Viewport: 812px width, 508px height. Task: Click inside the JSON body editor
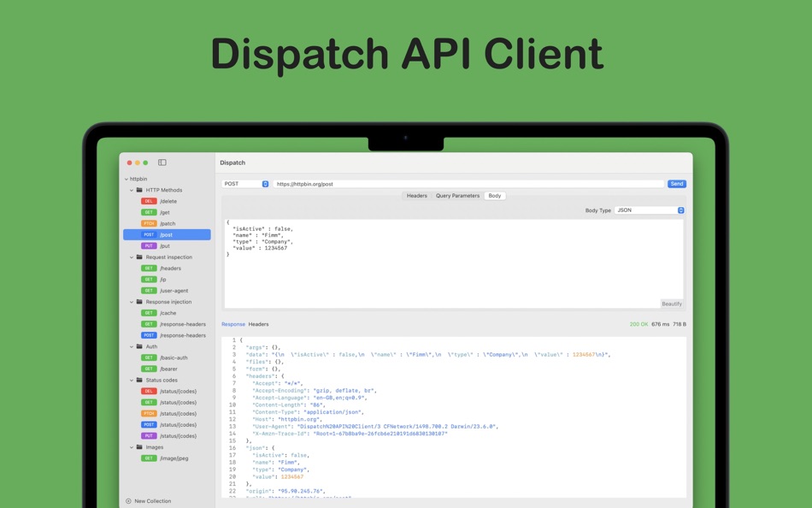(454, 263)
